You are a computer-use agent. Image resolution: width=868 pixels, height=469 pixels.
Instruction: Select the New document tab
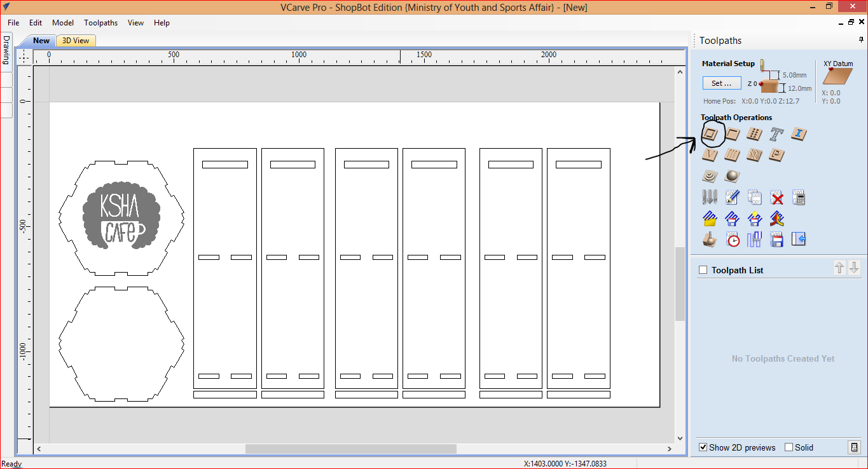tap(41, 41)
